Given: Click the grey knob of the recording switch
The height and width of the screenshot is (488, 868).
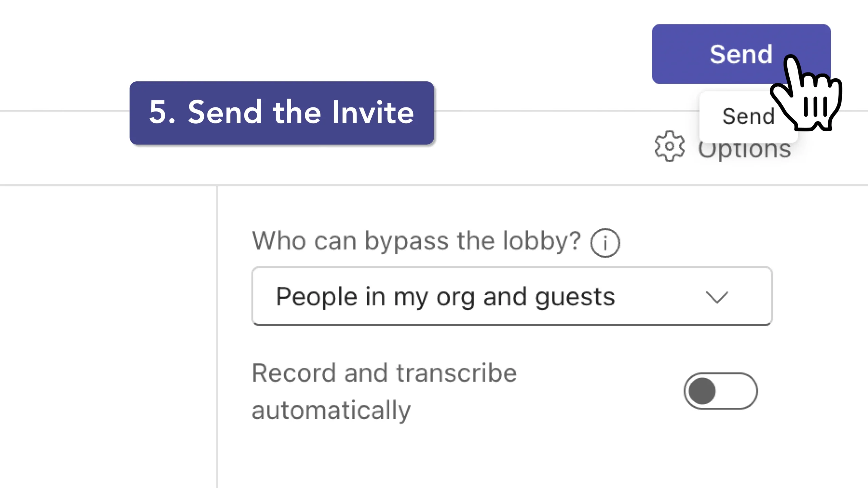Looking at the screenshot, I should pyautogui.click(x=702, y=391).
